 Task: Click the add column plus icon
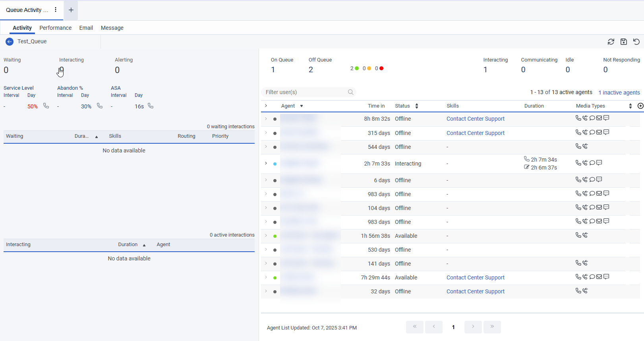(640, 106)
